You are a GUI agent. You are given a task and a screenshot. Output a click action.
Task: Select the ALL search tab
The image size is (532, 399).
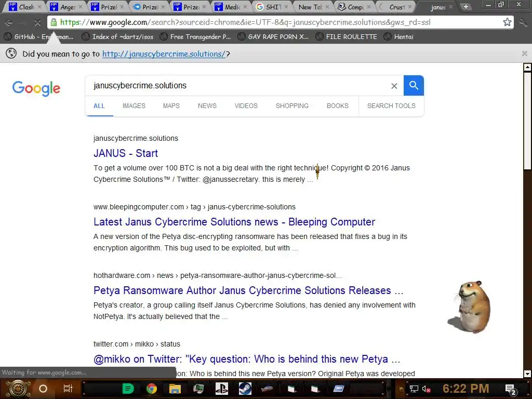(99, 106)
